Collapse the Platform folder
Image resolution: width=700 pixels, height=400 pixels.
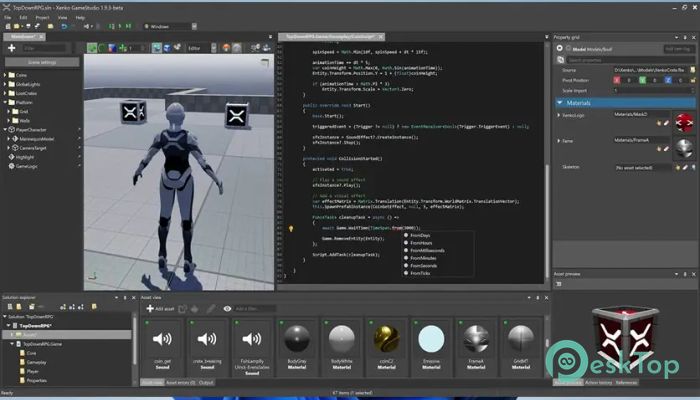(x=5, y=102)
